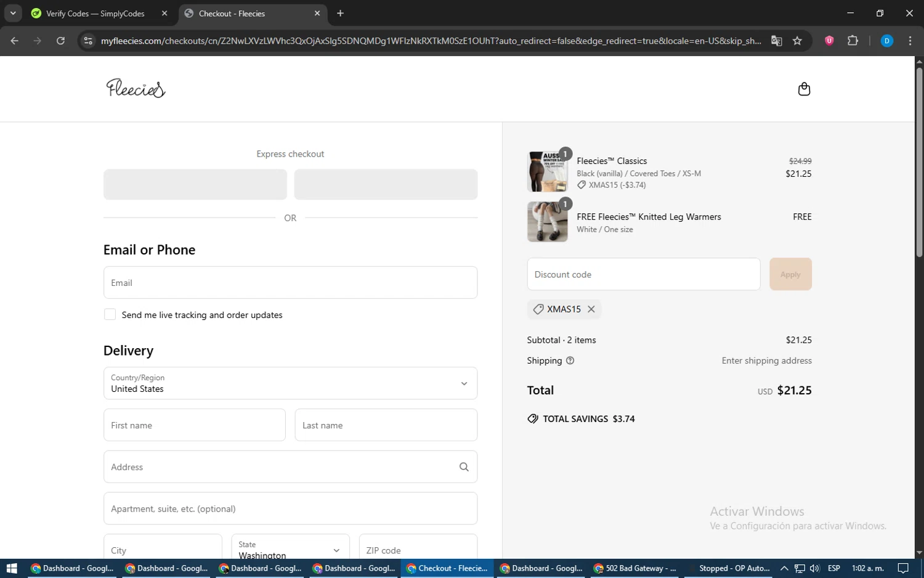Bookmark this page with the star icon

pos(797,41)
